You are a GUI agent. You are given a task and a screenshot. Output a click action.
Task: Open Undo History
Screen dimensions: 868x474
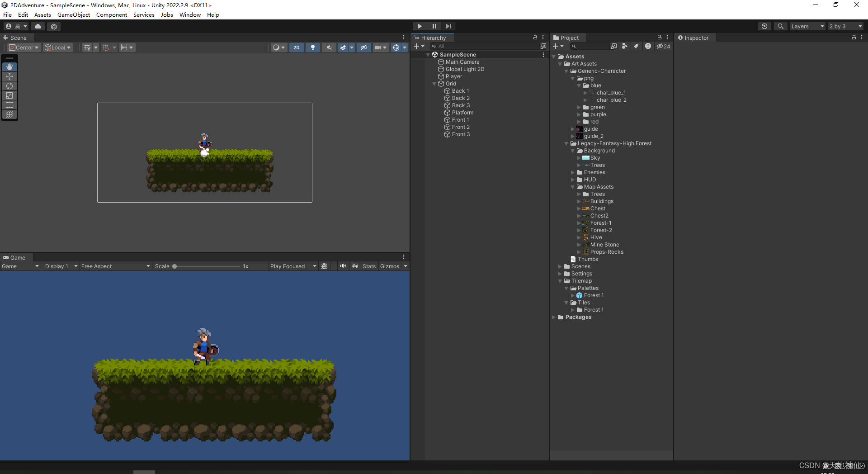(x=764, y=26)
